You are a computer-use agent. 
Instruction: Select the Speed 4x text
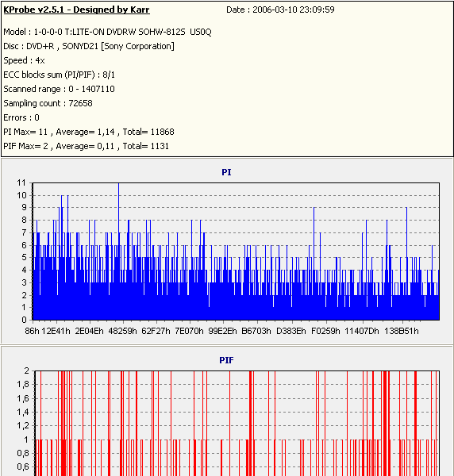tap(24, 60)
